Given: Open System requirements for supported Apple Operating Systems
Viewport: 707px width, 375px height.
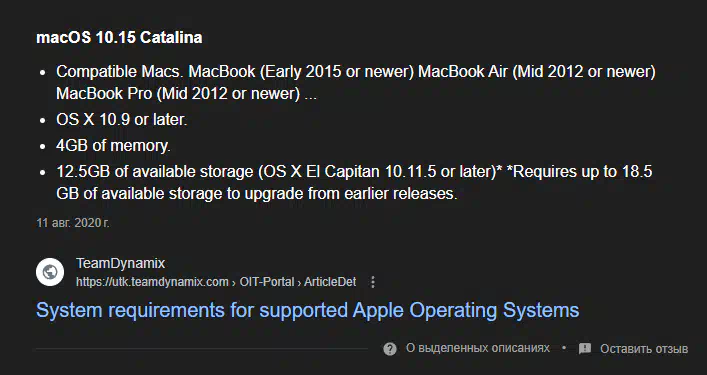Looking at the screenshot, I should tap(308, 310).
